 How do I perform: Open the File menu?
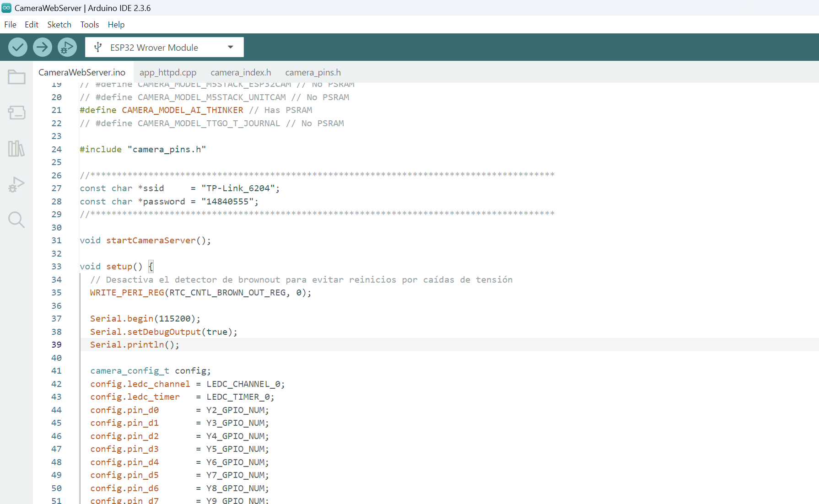(10, 25)
